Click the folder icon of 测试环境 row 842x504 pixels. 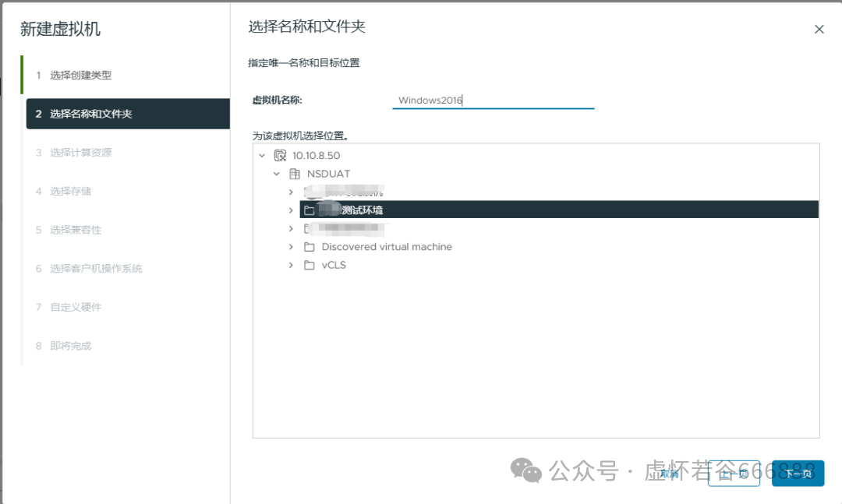310,210
